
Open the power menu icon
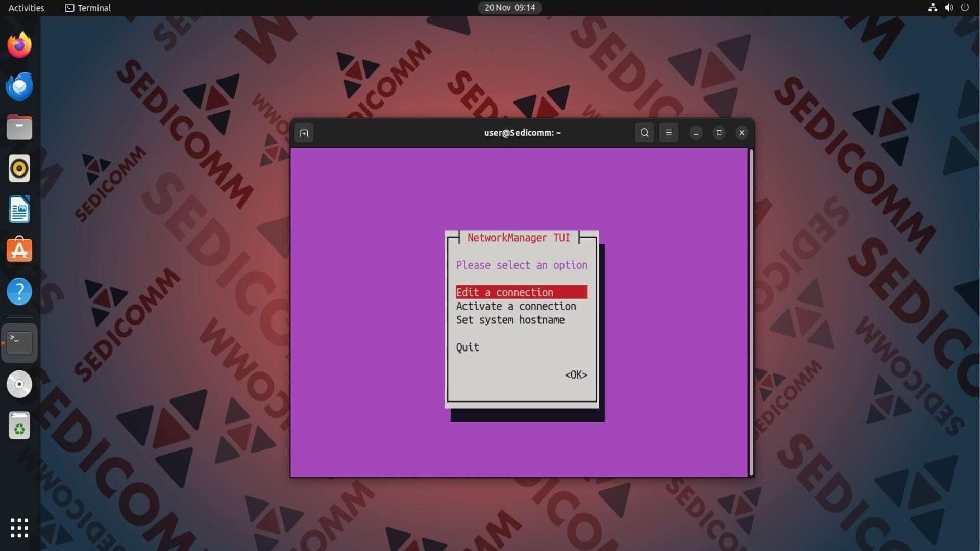coord(965,8)
